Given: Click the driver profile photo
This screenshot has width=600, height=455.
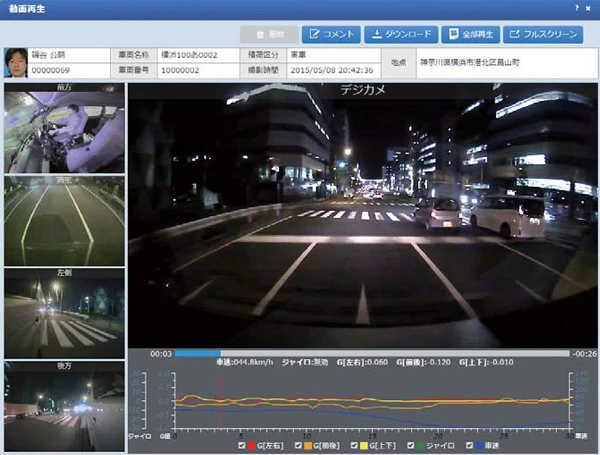Looking at the screenshot, I should click(x=17, y=62).
